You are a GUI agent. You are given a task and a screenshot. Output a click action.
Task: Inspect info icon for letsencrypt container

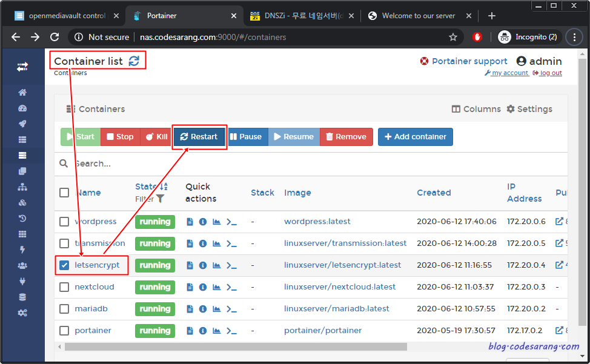pyautogui.click(x=203, y=265)
